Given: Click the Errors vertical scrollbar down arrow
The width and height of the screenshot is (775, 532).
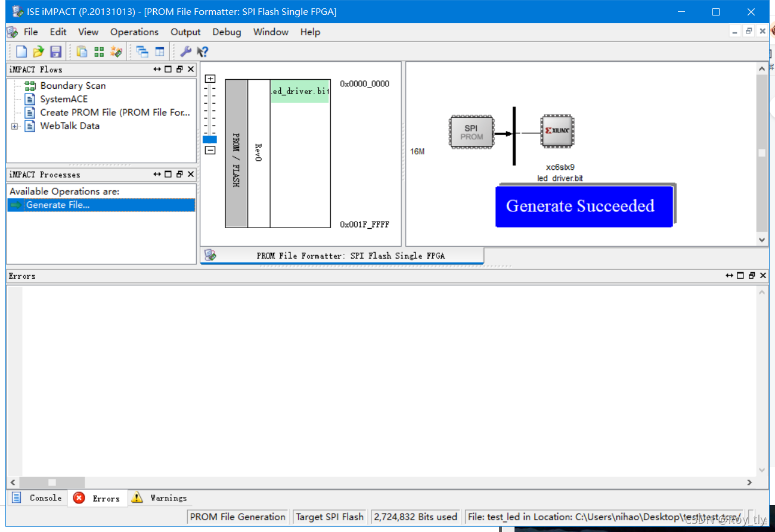Looking at the screenshot, I should tap(762, 471).
